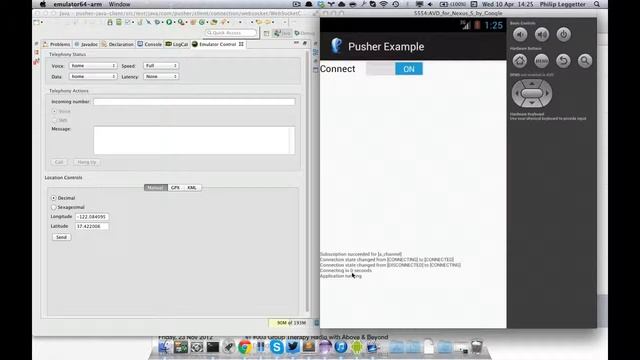
Task: Switch to the Javadoc tab
Action: point(86,44)
